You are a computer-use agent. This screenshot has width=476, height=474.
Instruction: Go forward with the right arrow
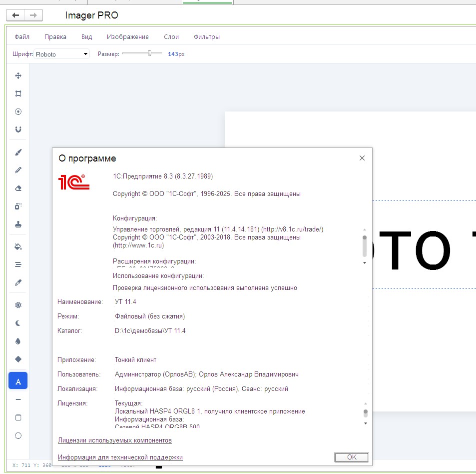[x=33, y=15]
